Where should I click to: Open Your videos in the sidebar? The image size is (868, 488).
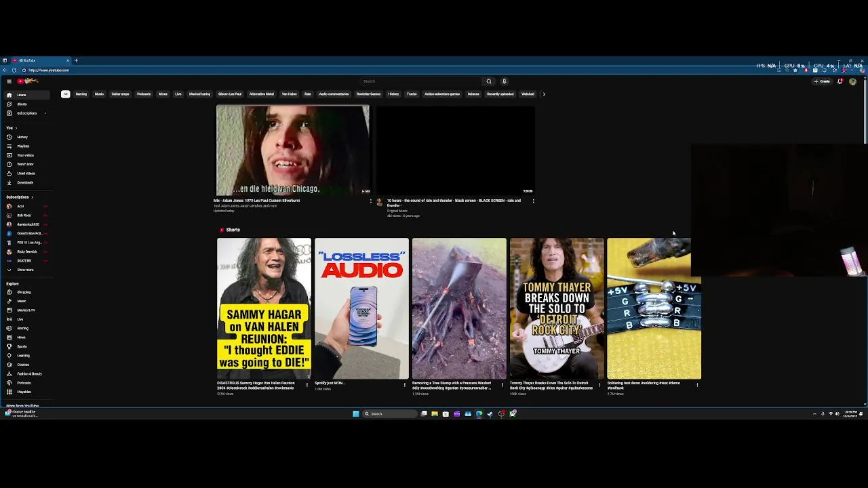(x=27, y=155)
